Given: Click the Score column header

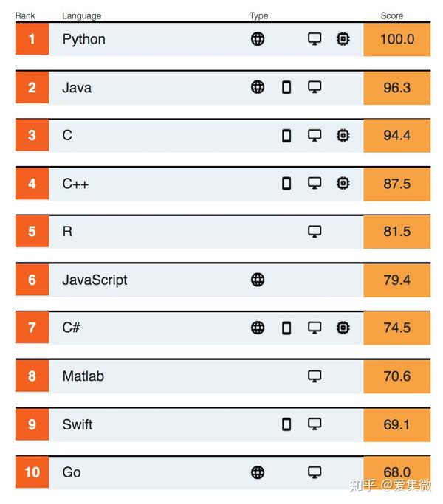Looking at the screenshot, I should point(391,15).
